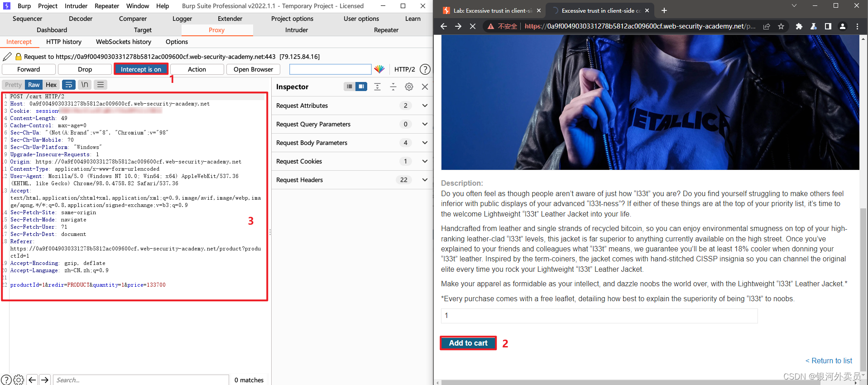Open the Project menu
Image resolution: width=868 pixels, height=385 pixels.
point(48,6)
